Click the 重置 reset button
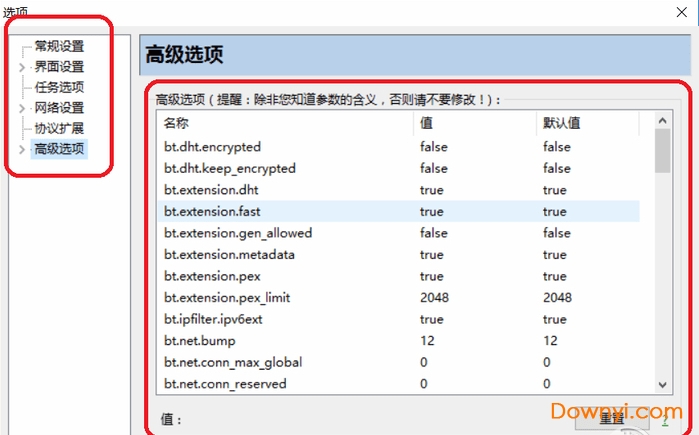This screenshot has width=699, height=435. point(612,419)
